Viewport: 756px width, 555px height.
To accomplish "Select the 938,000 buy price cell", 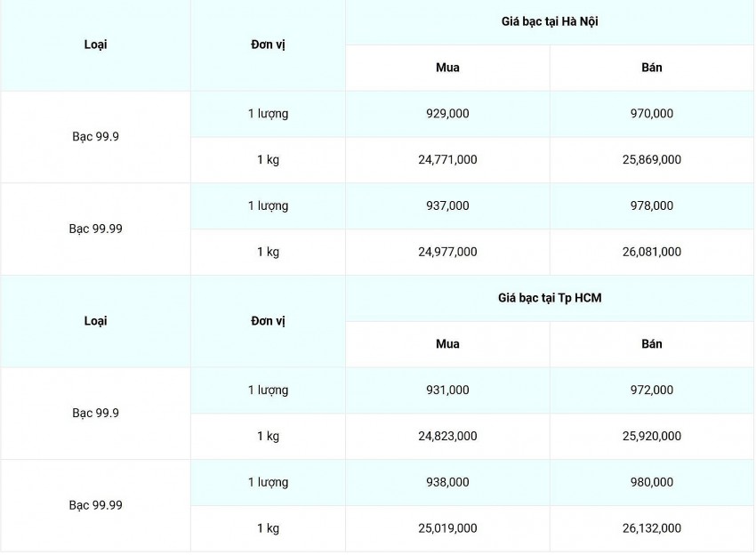I will click(447, 482).
